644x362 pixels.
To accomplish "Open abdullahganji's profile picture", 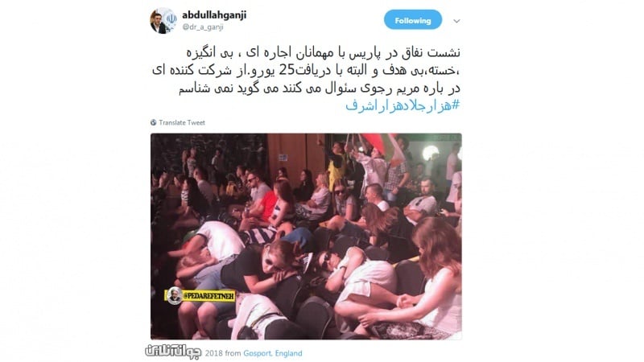I will pos(163,21).
